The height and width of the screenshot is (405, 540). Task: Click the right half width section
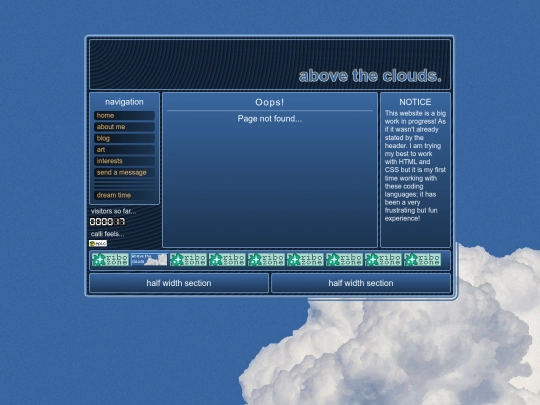(x=361, y=283)
